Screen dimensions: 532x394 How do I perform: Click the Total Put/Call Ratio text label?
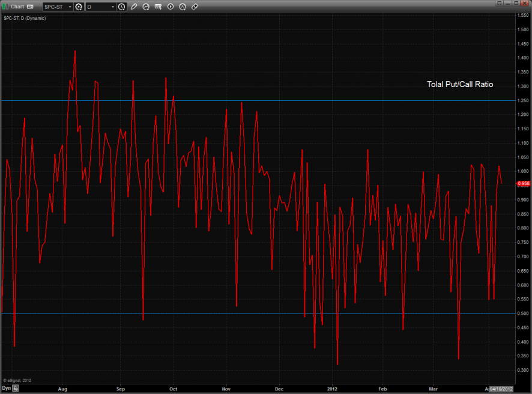(x=459, y=85)
